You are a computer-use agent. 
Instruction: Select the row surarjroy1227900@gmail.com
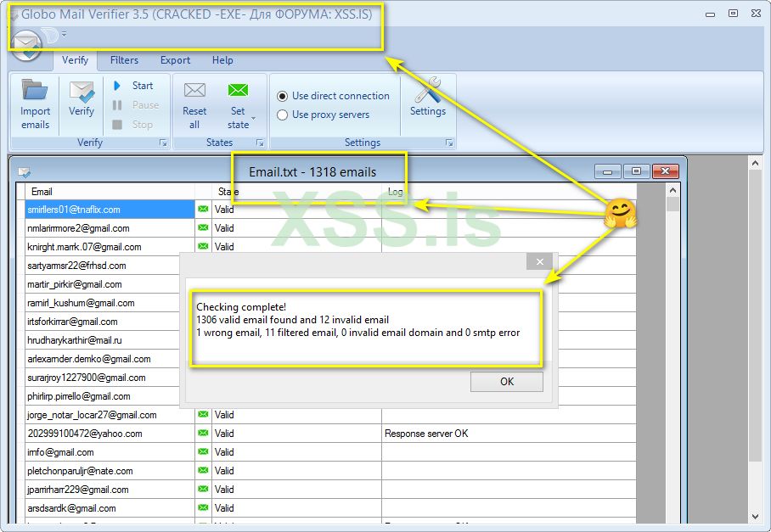coord(102,378)
